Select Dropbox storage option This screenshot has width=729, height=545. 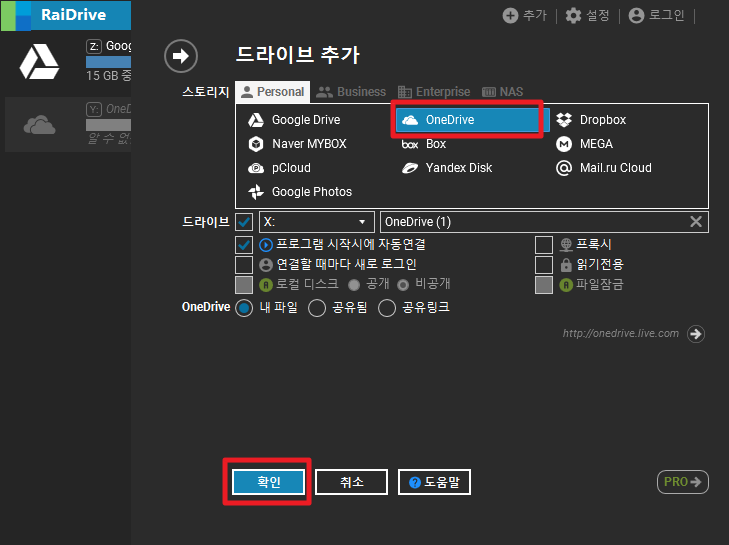591,120
